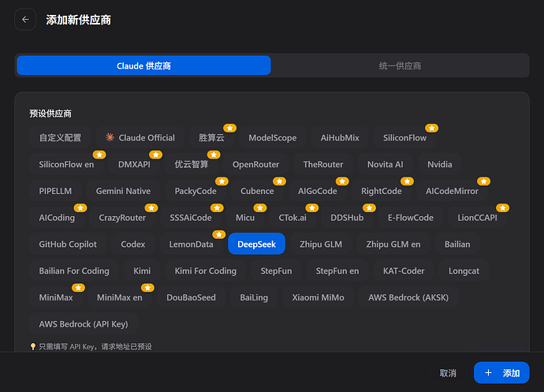Pick BaiLing provider preset
This screenshot has height=392, width=544.
[x=254, y=297]
